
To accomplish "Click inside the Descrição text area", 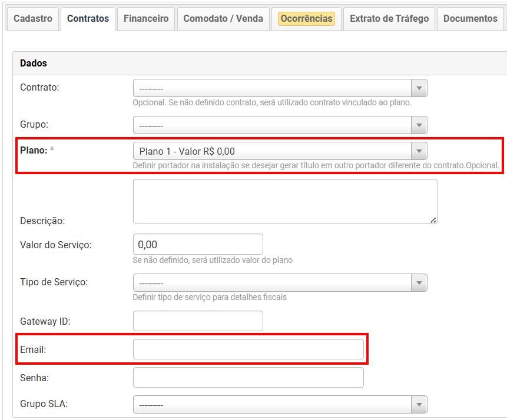I will (284, 201).
